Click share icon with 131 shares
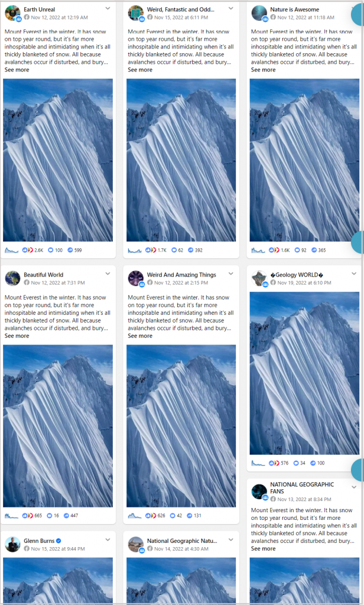The height and width of the screenshot is (605, 364). [x=189, y=515]
